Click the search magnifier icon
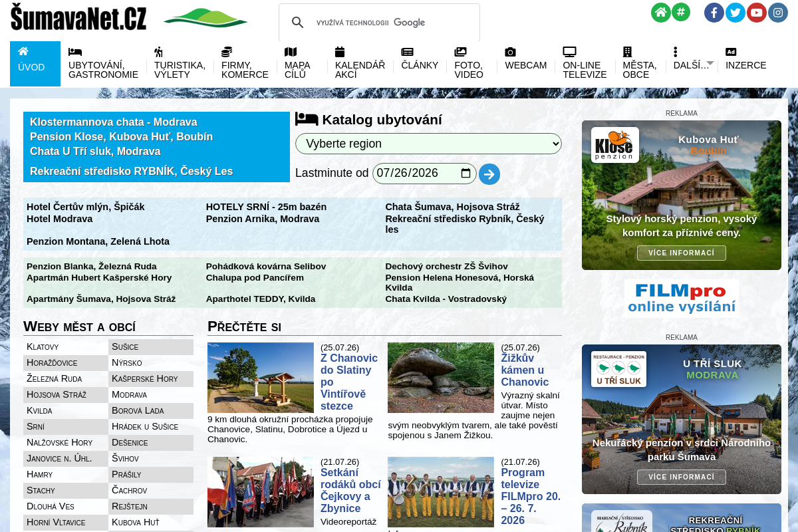 [298, 23]
